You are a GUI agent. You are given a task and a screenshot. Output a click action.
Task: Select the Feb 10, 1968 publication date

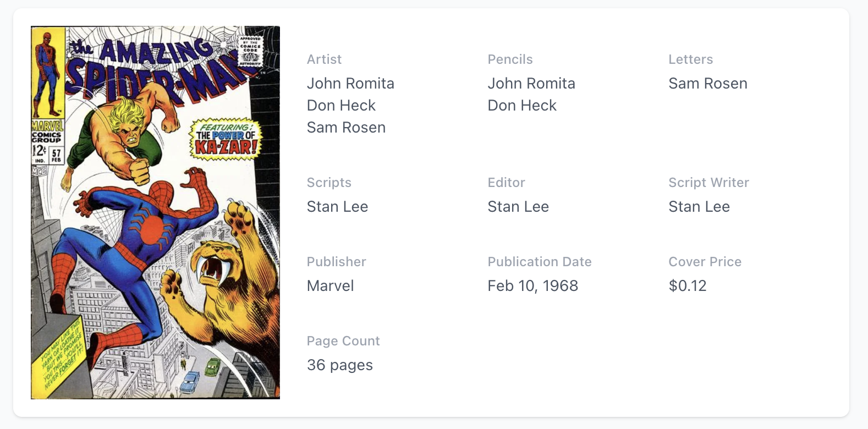532,286
